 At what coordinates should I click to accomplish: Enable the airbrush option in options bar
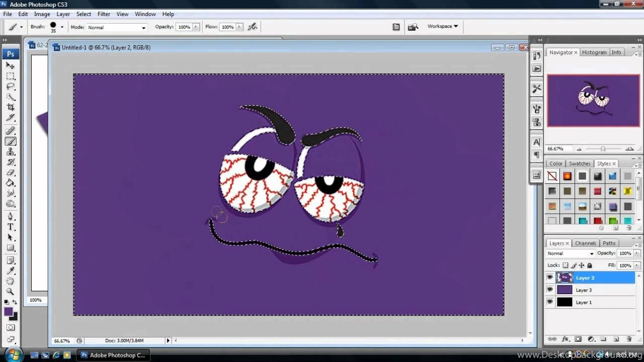[253, 27]
